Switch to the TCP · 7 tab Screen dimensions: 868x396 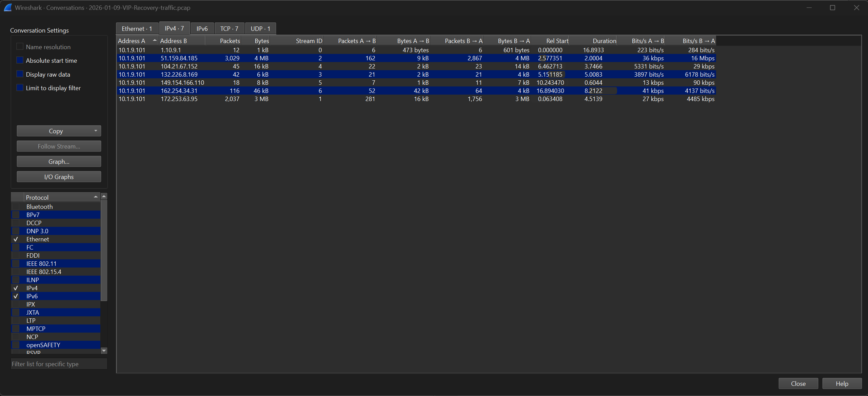(229, 29)
